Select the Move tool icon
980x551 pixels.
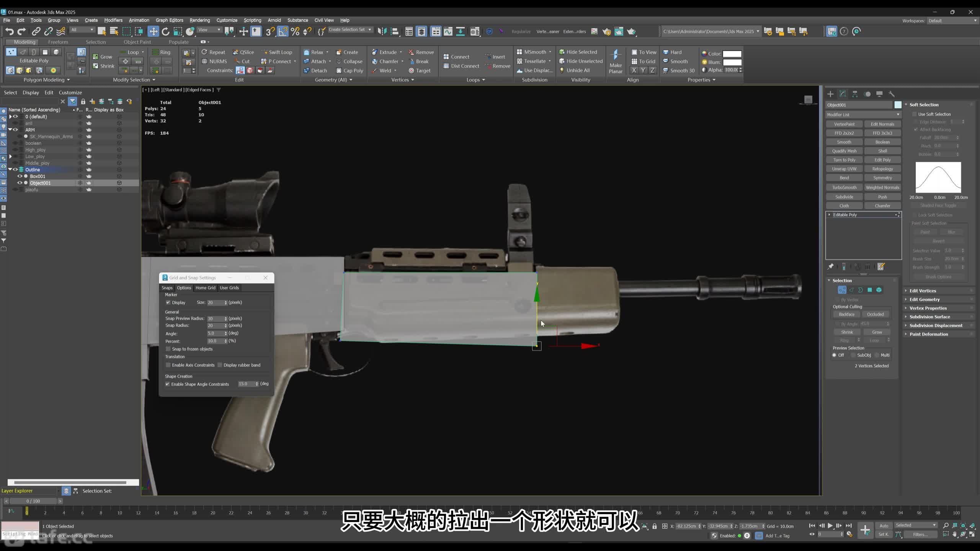(x=153, y=31)
